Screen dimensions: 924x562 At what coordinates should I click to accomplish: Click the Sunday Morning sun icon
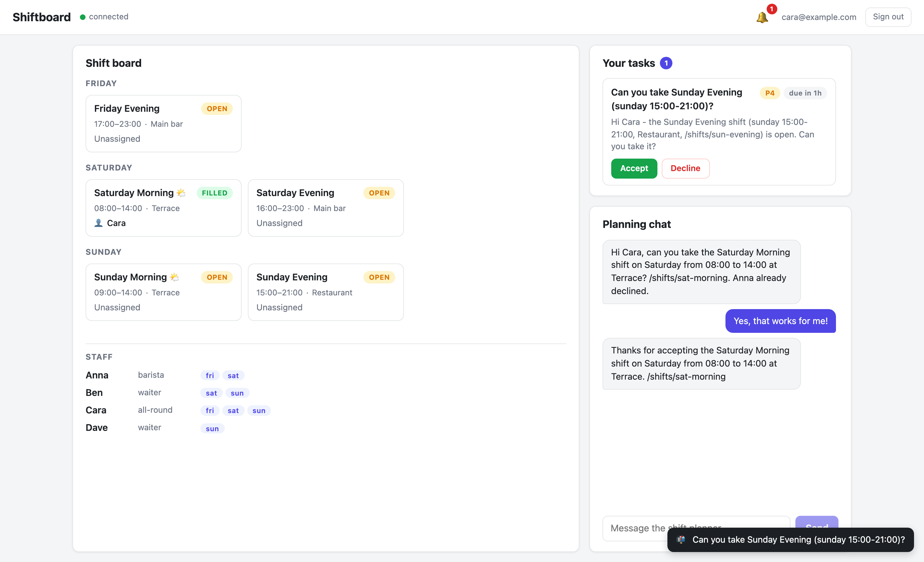(174, 277)
